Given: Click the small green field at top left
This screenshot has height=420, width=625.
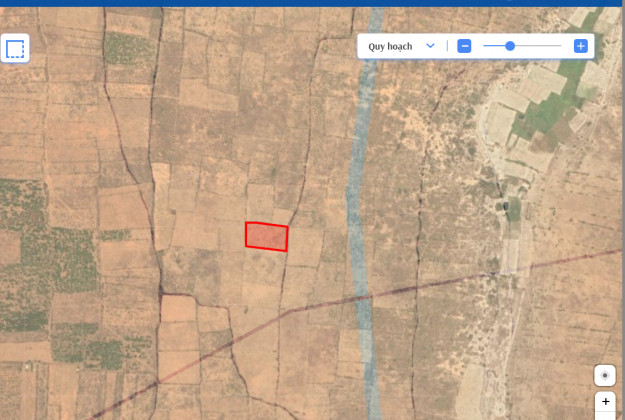Looking at the screenshot, I should point(130,48).
